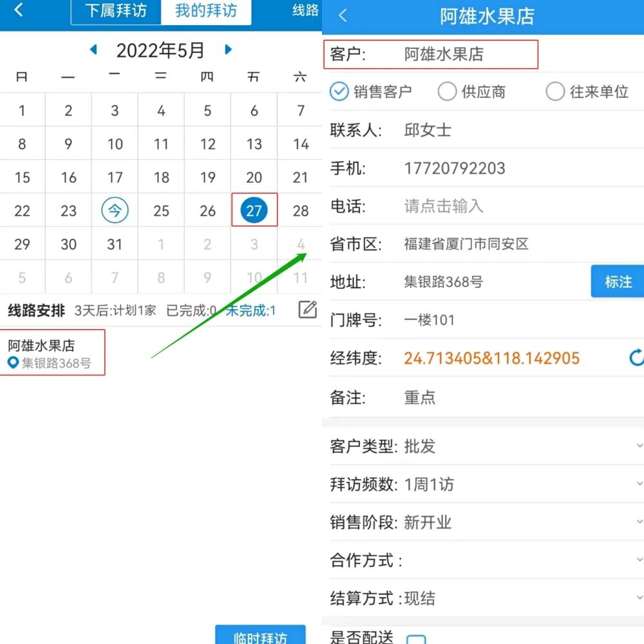Tap the 临时拜访 button

click(260, 636)
